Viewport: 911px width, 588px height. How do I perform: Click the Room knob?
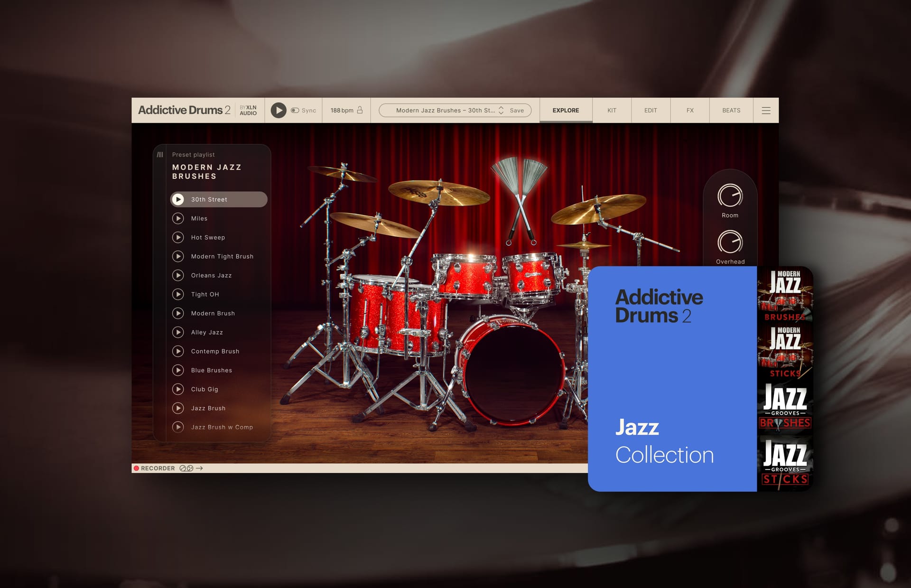pos(730,196)
